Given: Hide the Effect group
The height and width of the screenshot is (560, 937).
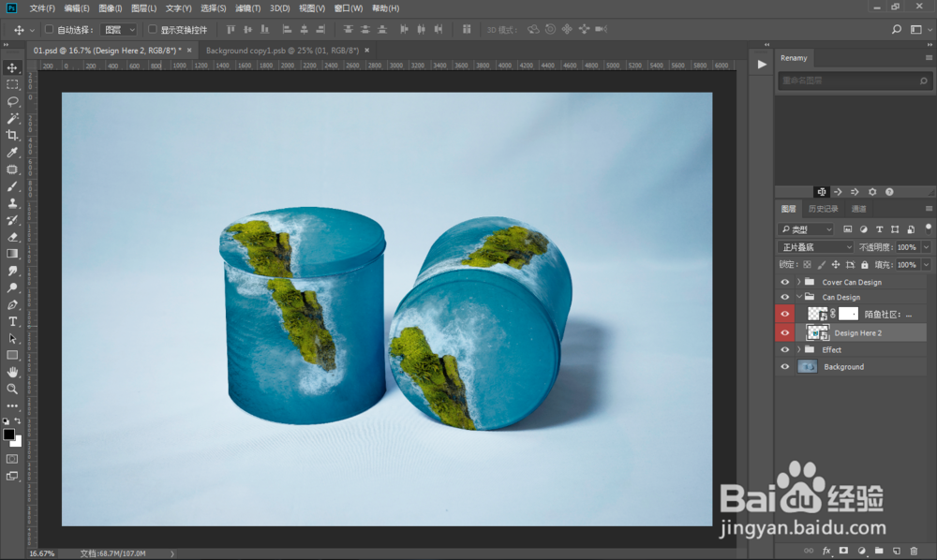Looking at the screenshot, I should click(x=784, y=350).
